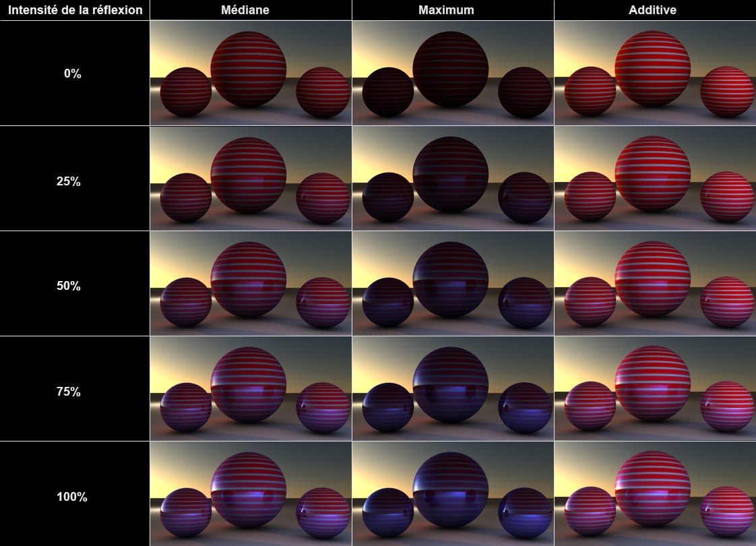Open the Maximum render at 0%

453,73
